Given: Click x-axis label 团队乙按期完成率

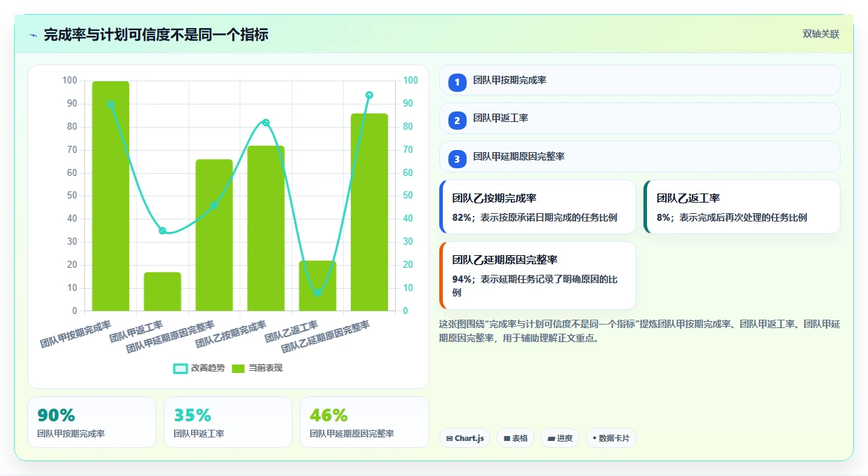Looking at the screenshot, I should coord(231,335).
